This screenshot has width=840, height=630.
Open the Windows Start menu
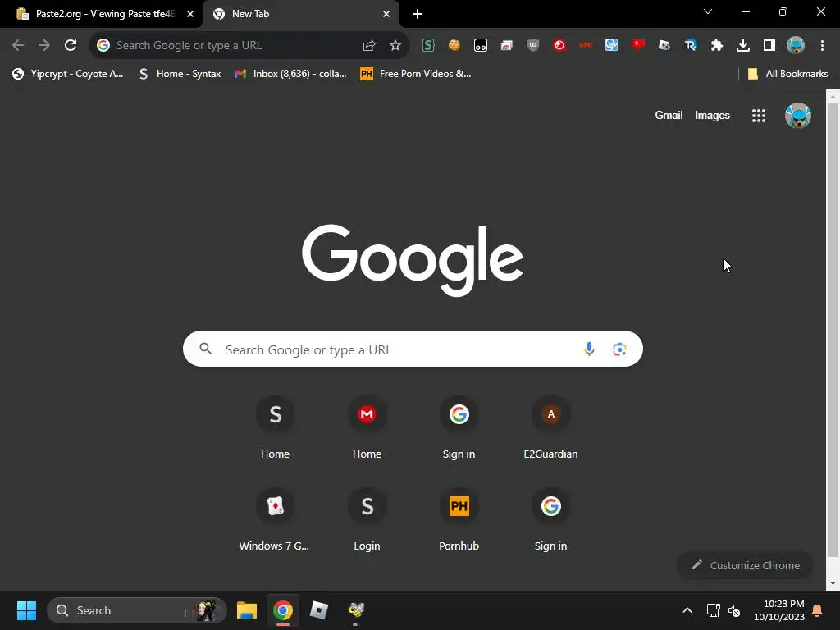(26, 610)
